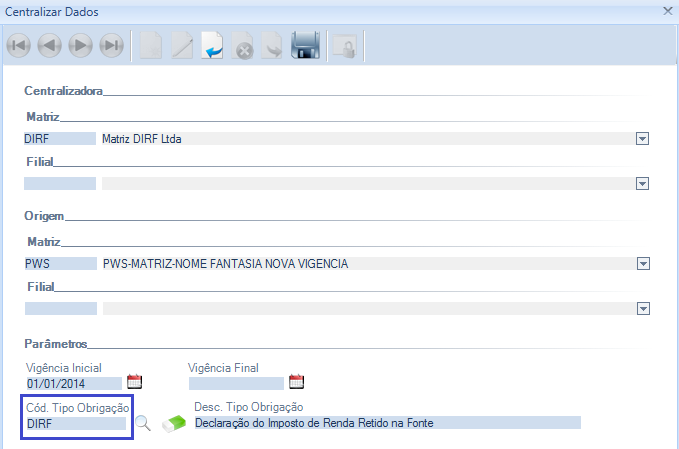
Task: Expand the Origem Filial dropdown arrow
Action: pyautogui.click(x=643, y=308)
